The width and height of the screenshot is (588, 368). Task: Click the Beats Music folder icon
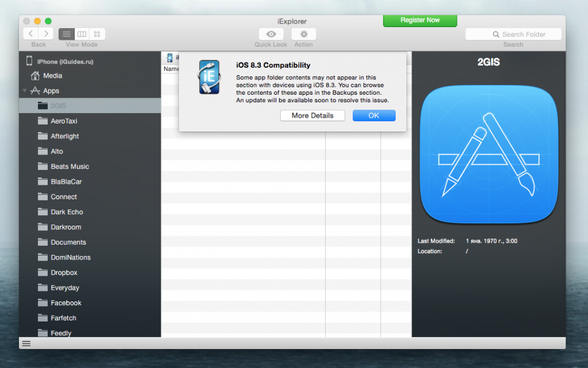pyautogui.click(x=42, y=166)
